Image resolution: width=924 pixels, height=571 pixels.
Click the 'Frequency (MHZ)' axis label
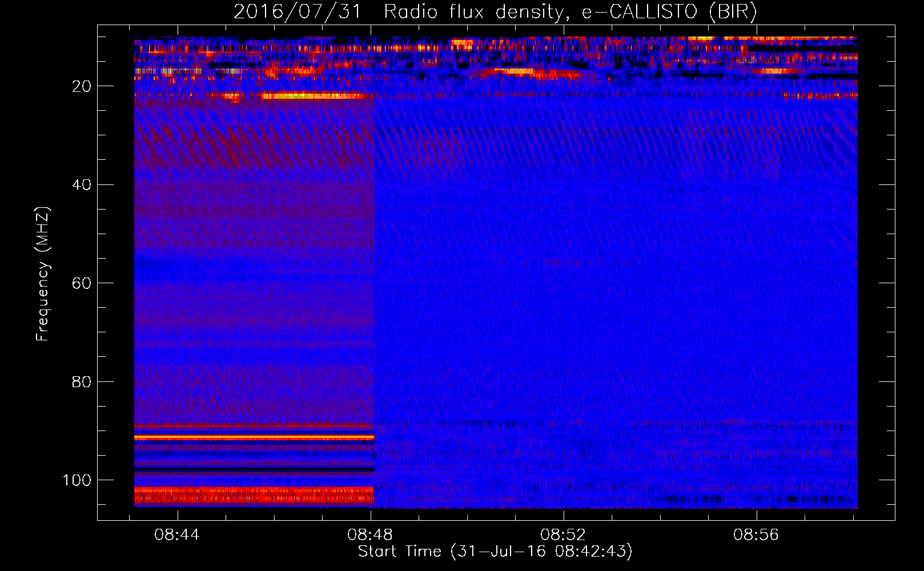pos(43,274)
